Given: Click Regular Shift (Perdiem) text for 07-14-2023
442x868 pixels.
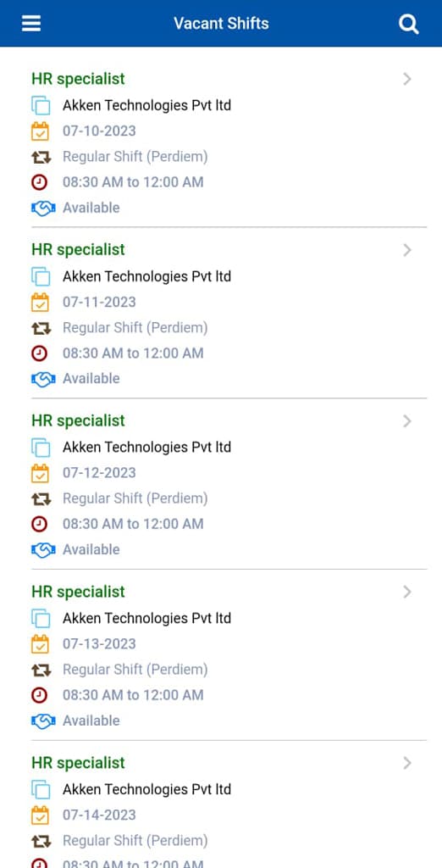Looking at the screenshot, I should tap(135, 841).
